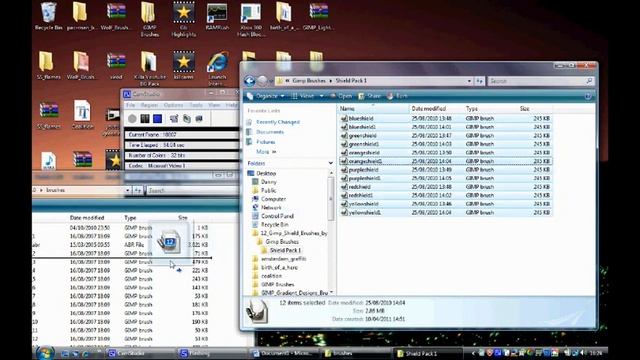
Task: Open Documents favorite link
Action: pos(270,132)
